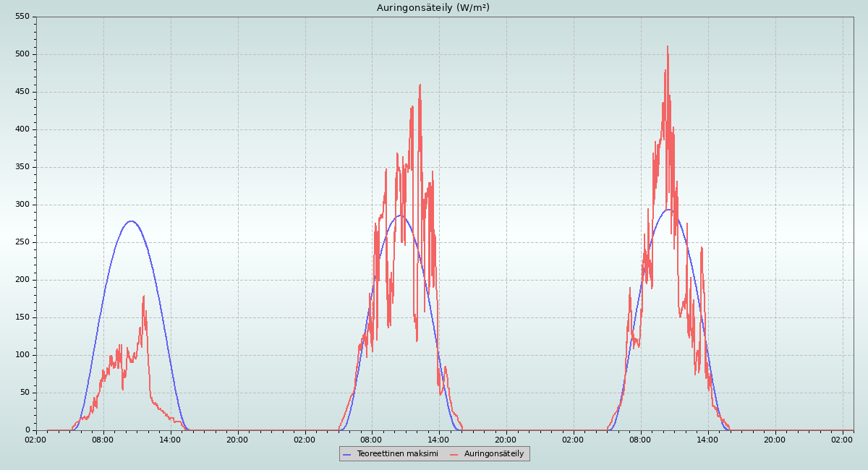Click the 0 label on the y-axis
Viewport: 868px width, 470px height.
[27, 430]
